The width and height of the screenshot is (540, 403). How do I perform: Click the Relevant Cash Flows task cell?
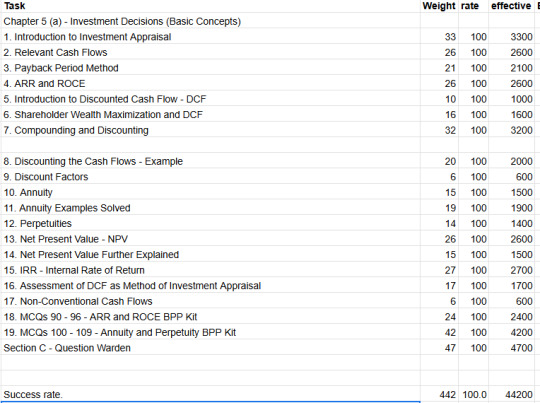(210, 52)
